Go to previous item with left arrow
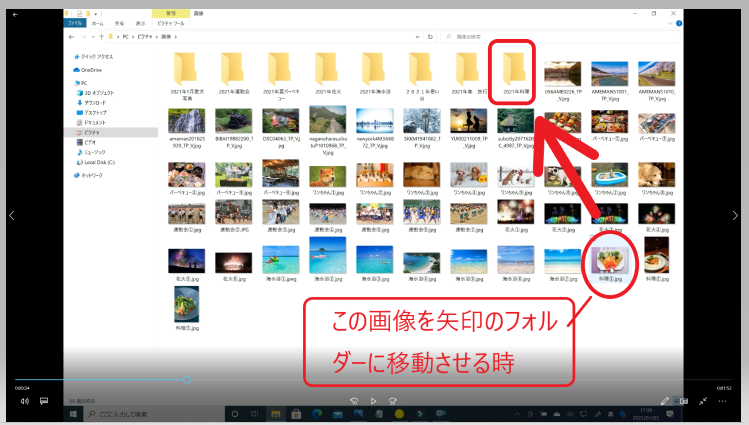Image resolution: width=749 pixels, height=425 pixels. pos(11,215)
